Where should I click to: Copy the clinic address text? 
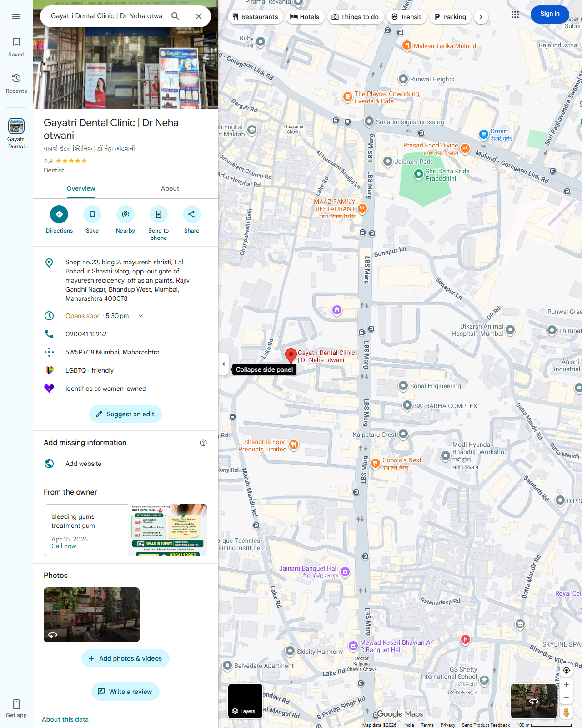(x=127, y=280)
